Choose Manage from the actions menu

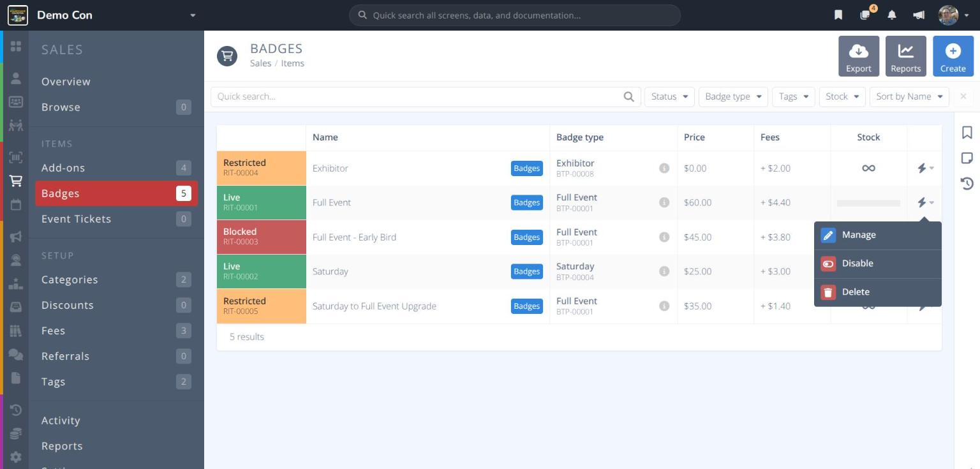pos(878,235)
